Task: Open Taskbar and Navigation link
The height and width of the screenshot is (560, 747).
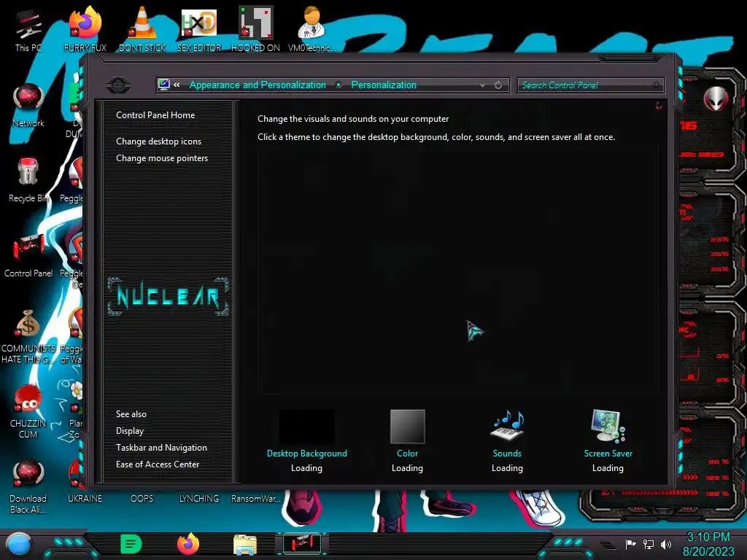Action: pos(161,448)
